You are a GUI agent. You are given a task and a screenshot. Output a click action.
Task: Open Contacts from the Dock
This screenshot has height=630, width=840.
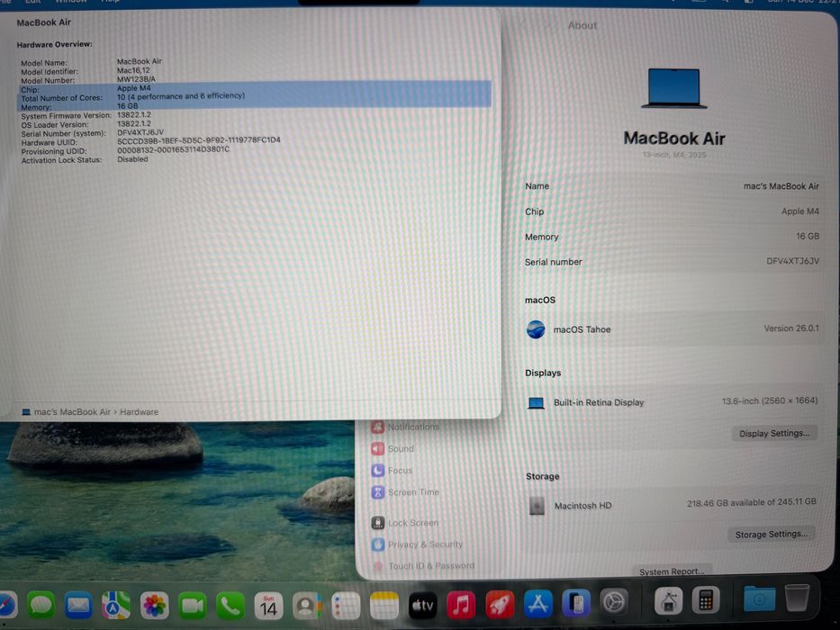tap(306, 606)
